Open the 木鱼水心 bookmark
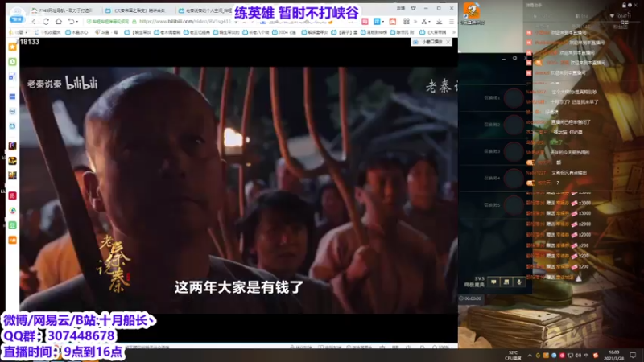This screenshot has height=362, width=644. click(x=76, y=32)
